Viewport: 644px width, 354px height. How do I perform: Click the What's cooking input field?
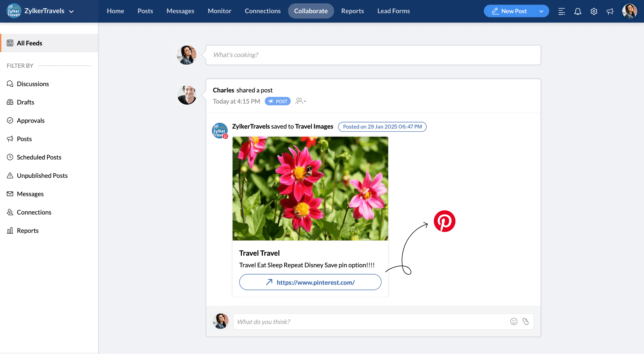pos(373,55)
